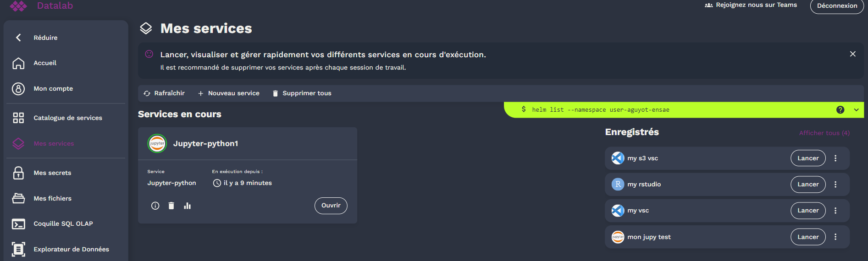Click the info icon on Jupyter-python1 card
This screenshot has width=868, height=261.
(x=155, y=206)
